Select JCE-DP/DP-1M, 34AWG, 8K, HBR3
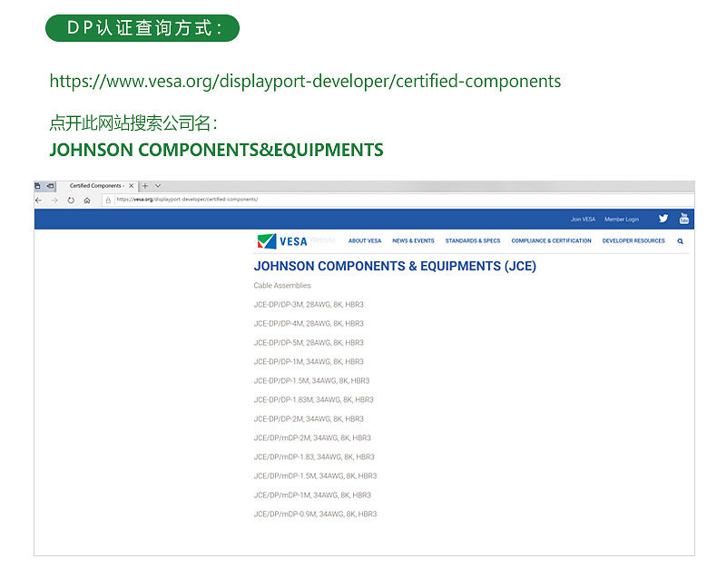The image size is (717, 588). coord(309,362)
